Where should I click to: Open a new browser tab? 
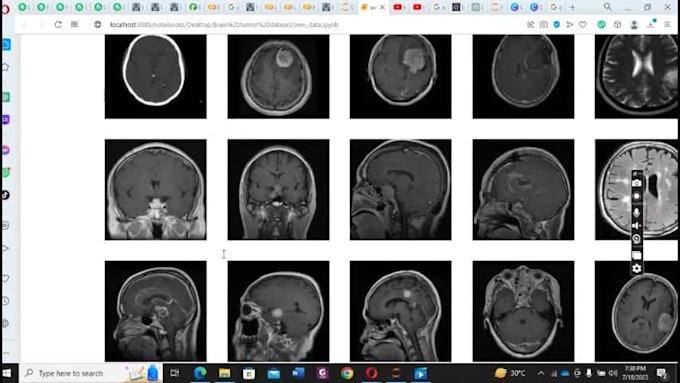[572, 7]
